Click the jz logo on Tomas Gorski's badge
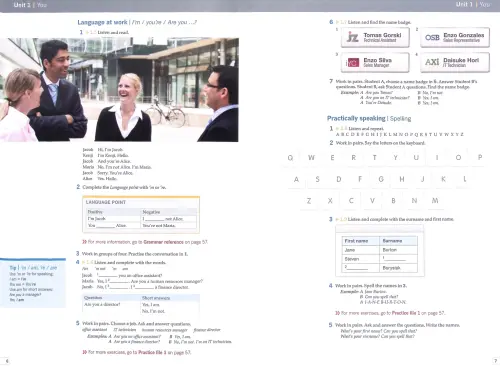The height and width of the screenshot is (367, 500). click(x=352, y=37)
